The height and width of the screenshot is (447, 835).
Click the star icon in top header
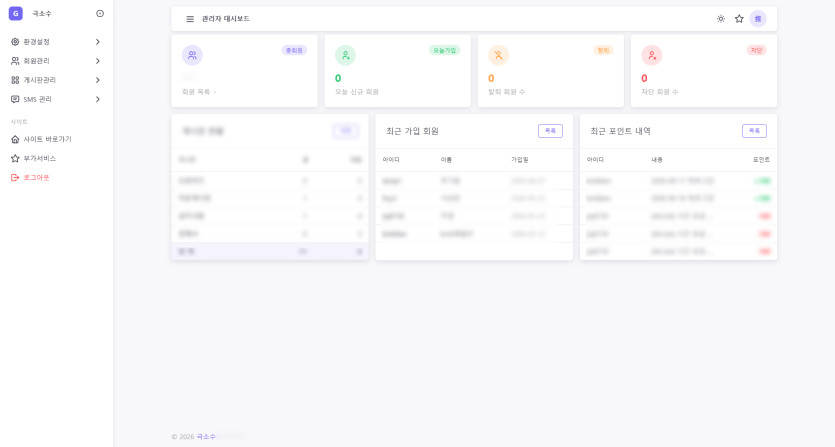pyautogui.click(x=739, y=19)
